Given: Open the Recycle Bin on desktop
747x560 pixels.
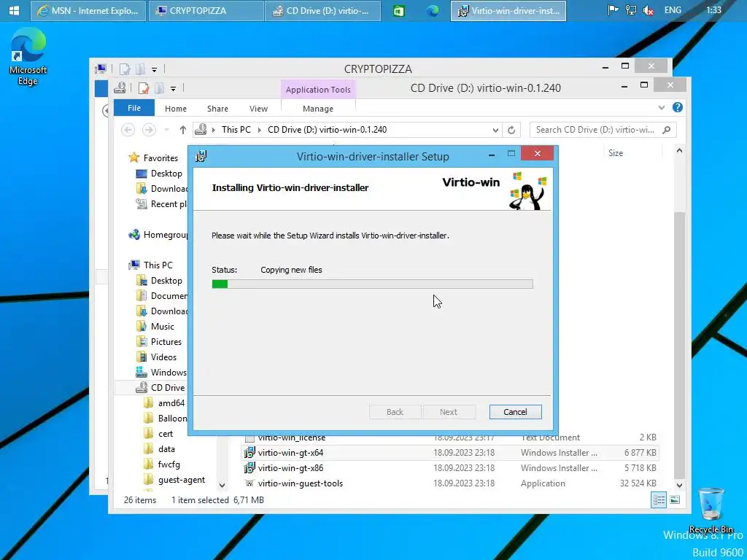Looking at the screenshot, I should tap(711, 511).
